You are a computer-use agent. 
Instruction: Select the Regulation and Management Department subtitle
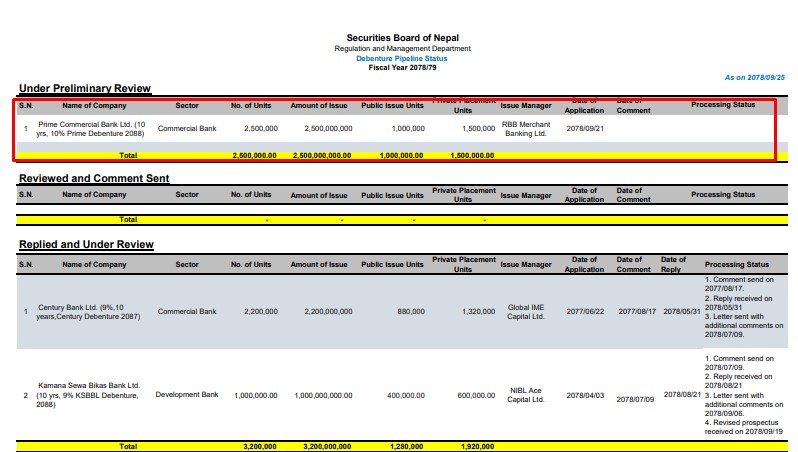pos(403,48)
